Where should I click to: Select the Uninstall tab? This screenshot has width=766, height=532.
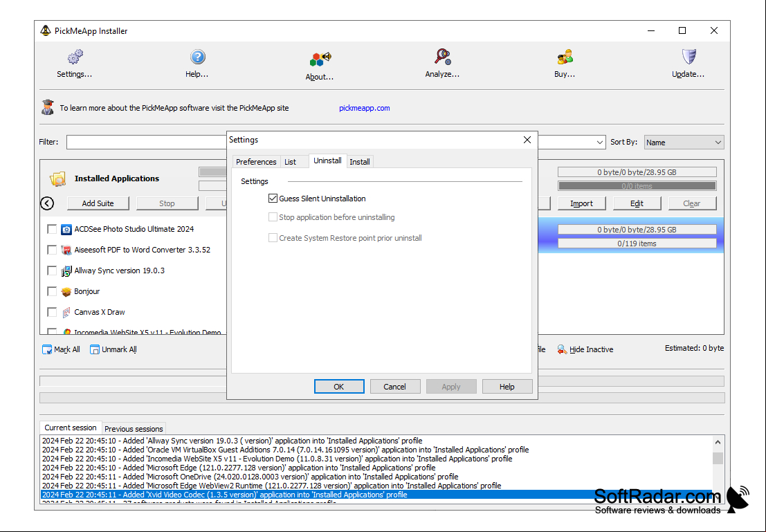328,160
